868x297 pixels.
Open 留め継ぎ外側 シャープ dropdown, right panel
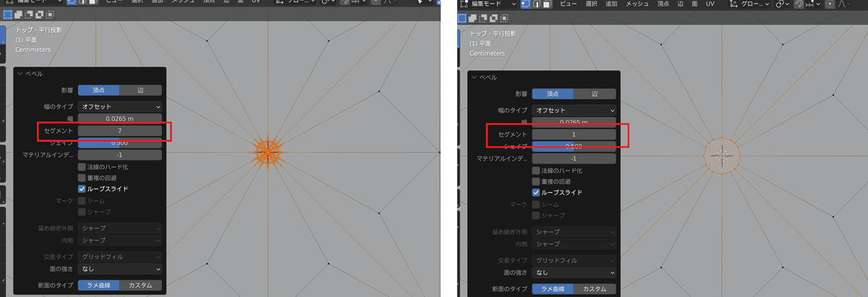574,232
